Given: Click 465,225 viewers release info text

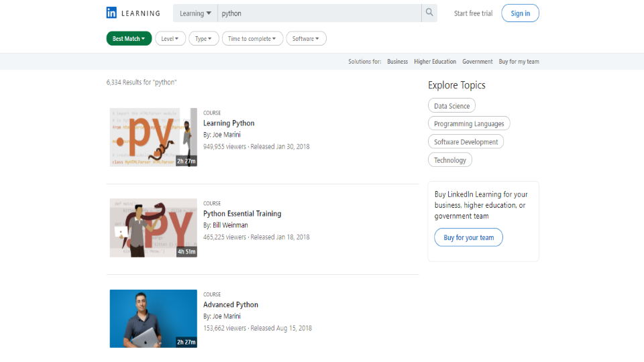Looking at the screenshot, I should click(x=256, y=237).
